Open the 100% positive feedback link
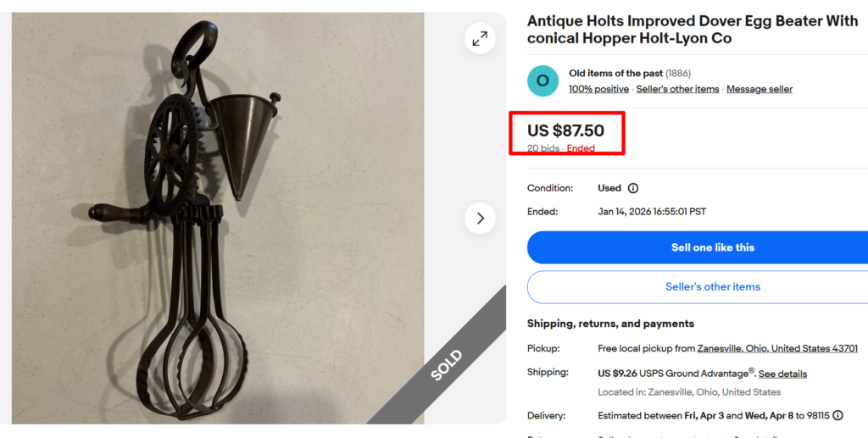The width and height of the screenshot is (868, 438). click(598, 89)
